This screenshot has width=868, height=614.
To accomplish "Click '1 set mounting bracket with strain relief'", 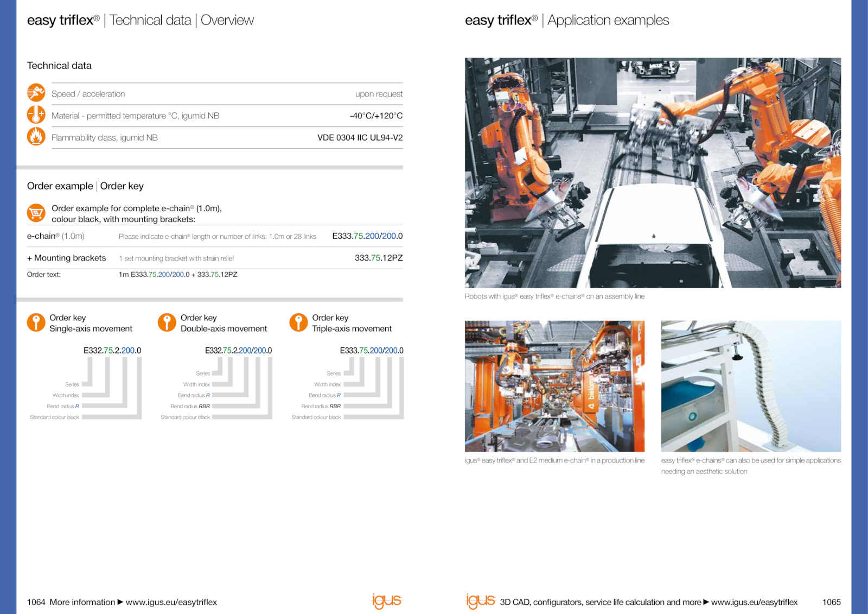I will coord(176,258).
